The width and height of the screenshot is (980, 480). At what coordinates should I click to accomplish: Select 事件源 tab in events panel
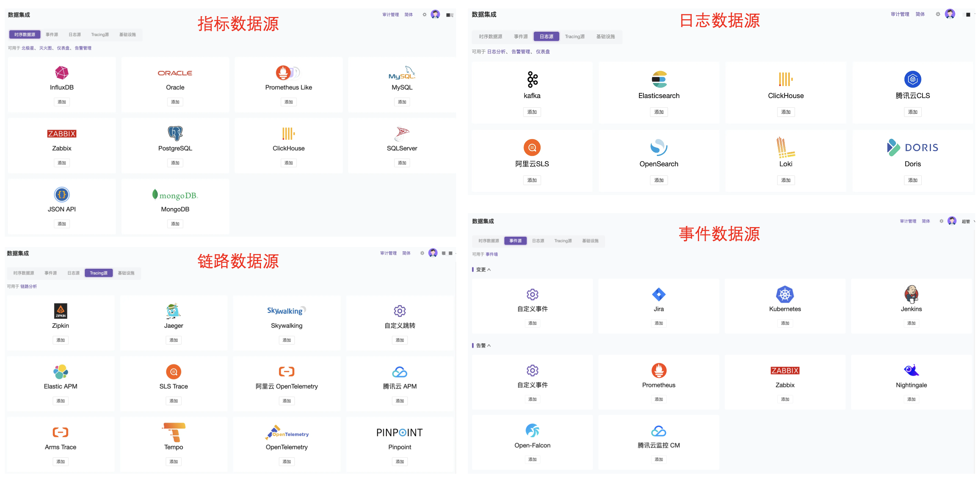tap(515, 241)
